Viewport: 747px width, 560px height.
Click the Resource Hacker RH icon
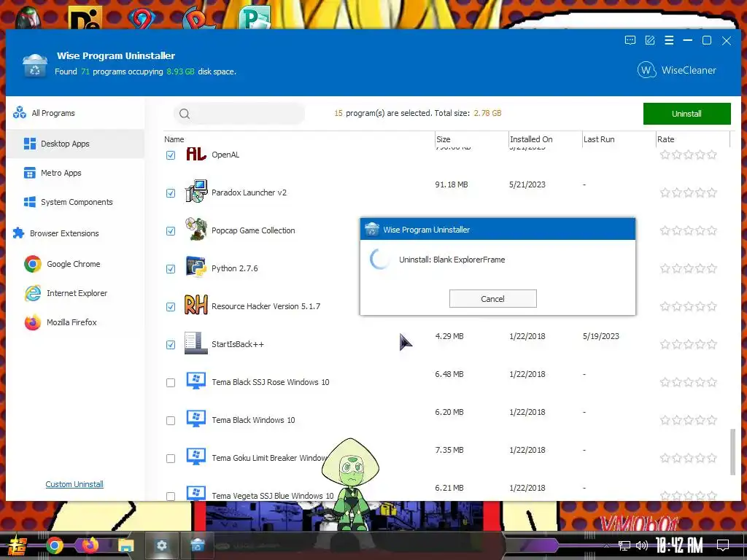pyautogui.click(x=196, y=306)
